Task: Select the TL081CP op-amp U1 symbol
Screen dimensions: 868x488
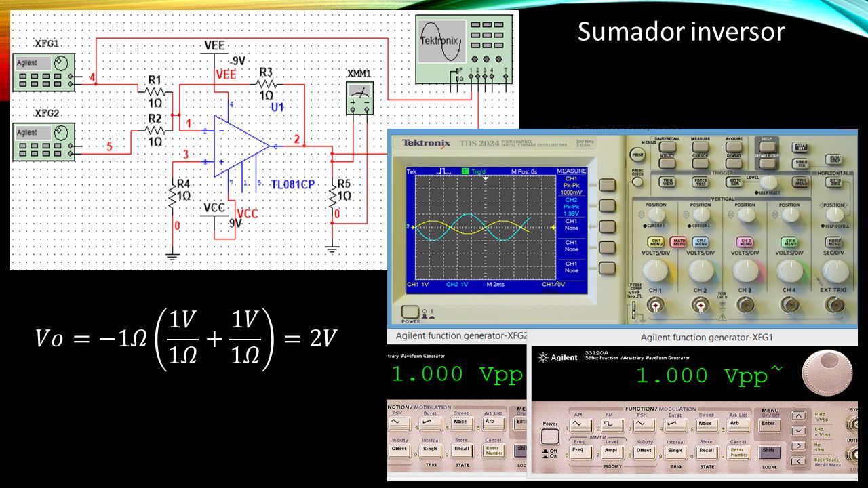Action: coord(241,146)
